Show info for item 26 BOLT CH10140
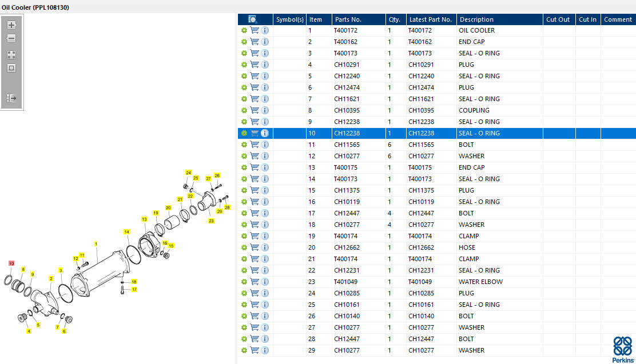 pyautogui.click(x=265, y=316)
